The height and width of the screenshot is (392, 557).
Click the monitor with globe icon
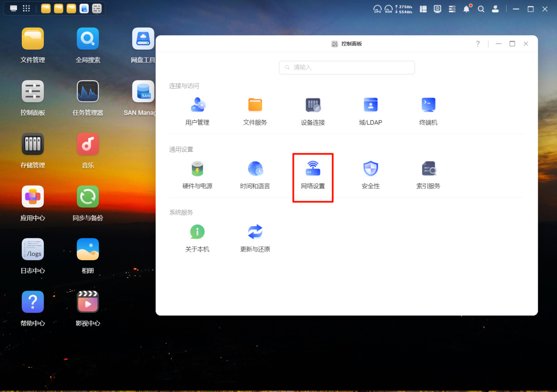(437, 9)
